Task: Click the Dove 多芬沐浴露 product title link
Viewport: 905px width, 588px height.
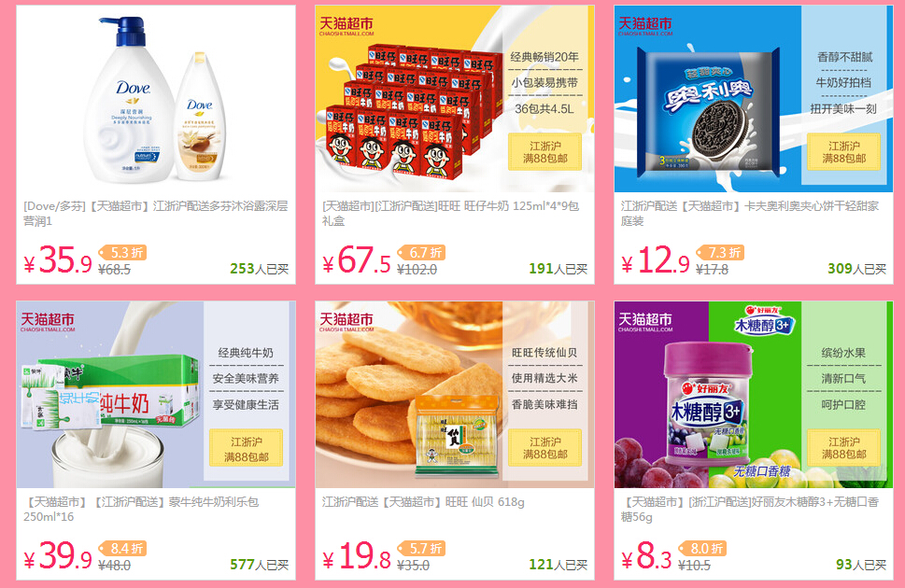Action: pos(156,214)
